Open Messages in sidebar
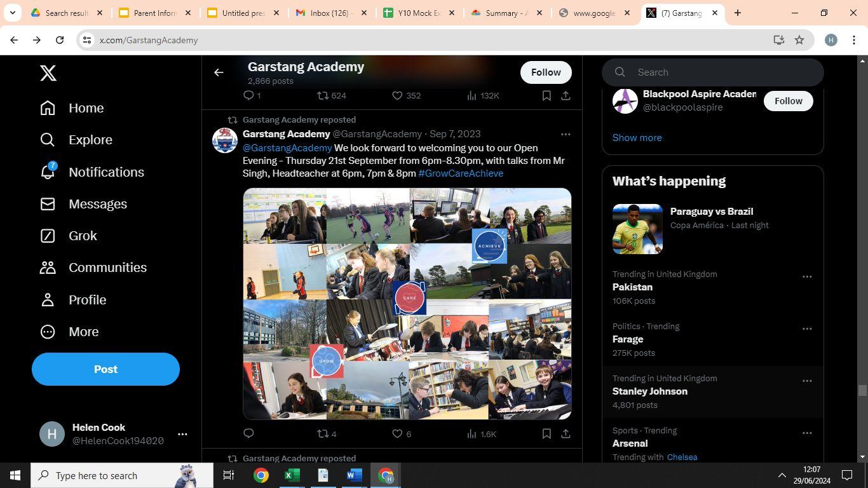Image resolution: width=868 pixels, height=488 pixels. click(x=83, y=204)
